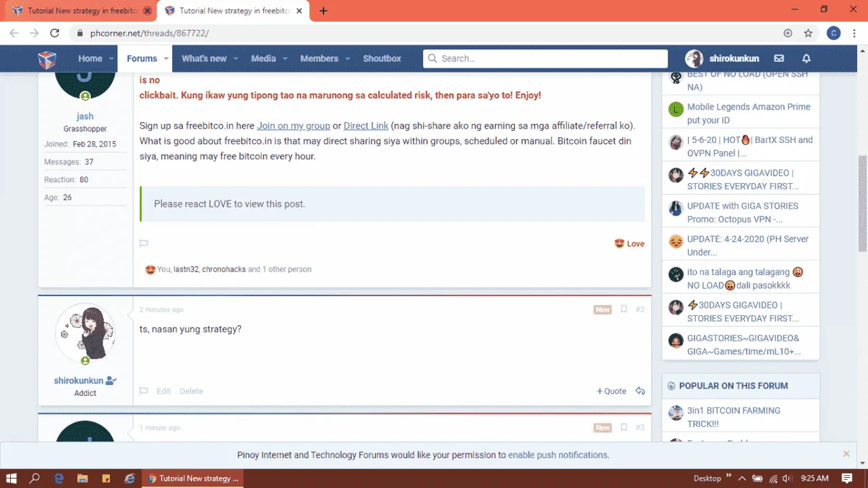Open Members nav item
868x488 pixels.
319,59
